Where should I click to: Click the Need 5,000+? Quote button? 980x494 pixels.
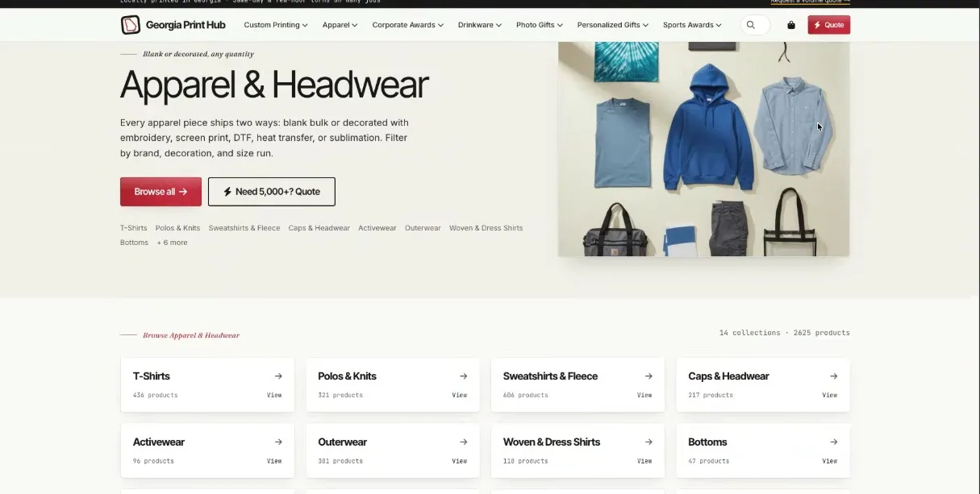271,192
